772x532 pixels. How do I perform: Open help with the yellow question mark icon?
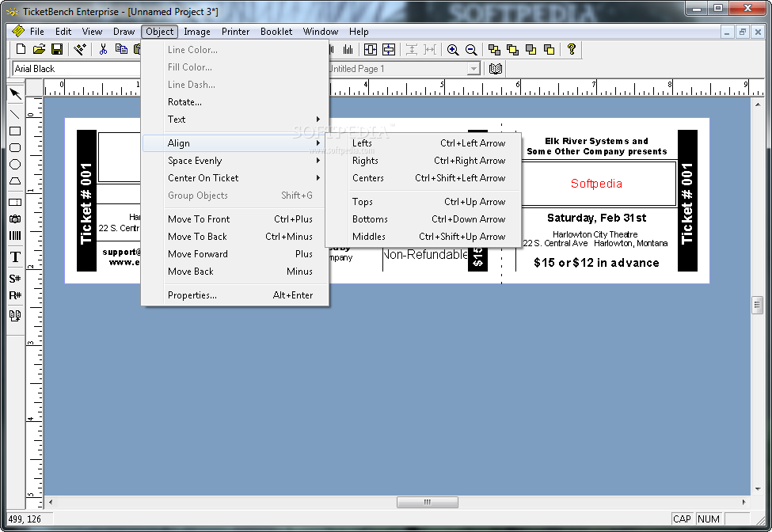572,49
